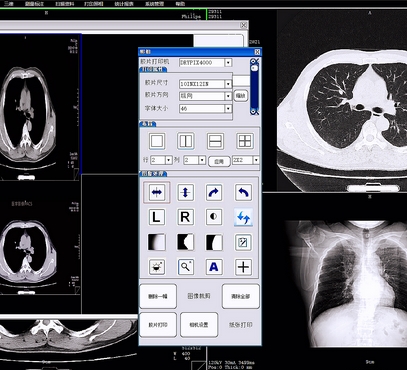Add the R orientation marker

pyautogui.click(x=185, y=217)
